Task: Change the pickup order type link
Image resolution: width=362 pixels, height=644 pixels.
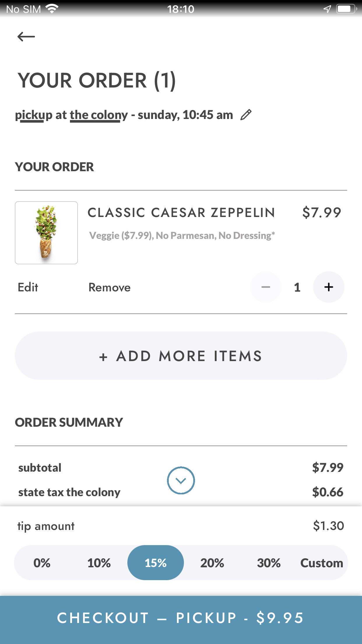Action: [34, 115]
